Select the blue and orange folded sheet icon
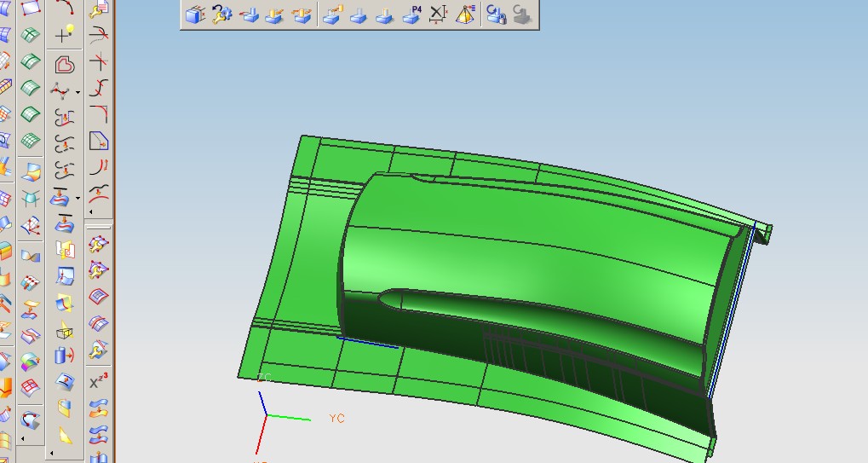The width and height of the screenshot is (868, 463). point(31,171)
